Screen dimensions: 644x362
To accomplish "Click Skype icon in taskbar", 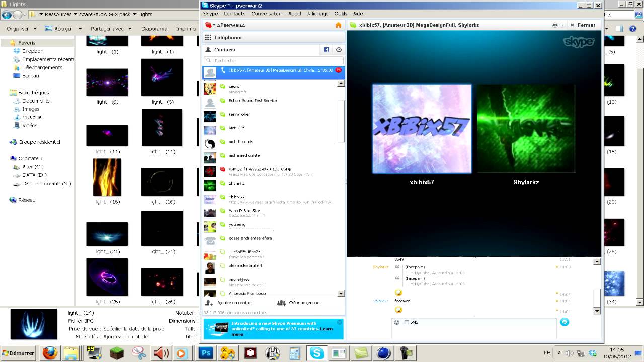I will (316, 353).
